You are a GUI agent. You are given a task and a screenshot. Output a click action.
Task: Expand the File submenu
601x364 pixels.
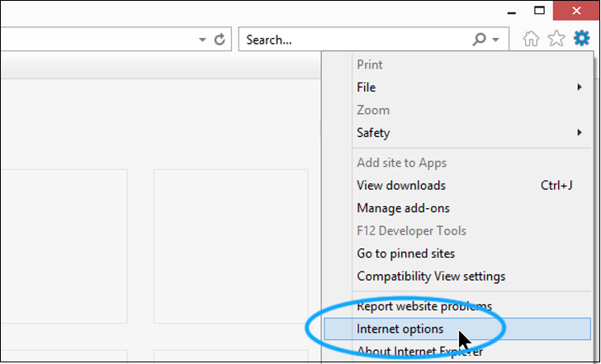461,87
